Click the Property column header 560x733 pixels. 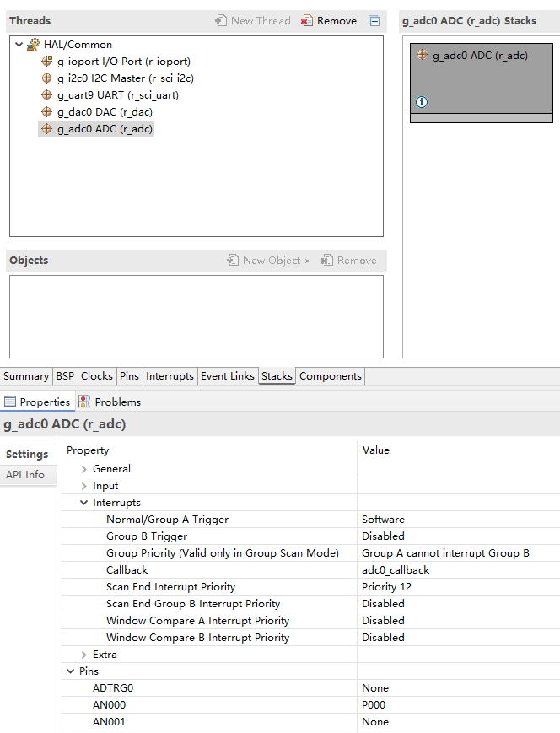88,450
